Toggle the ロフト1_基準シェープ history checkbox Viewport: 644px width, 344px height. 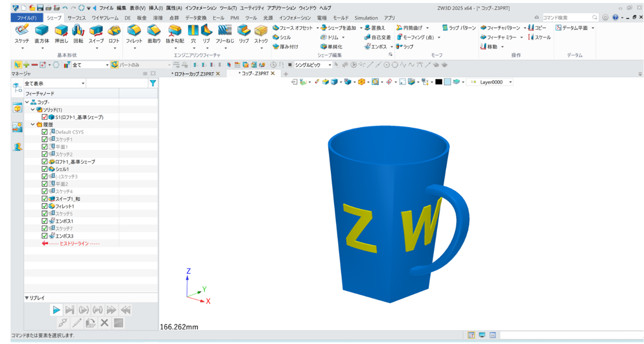click(44, 161)
